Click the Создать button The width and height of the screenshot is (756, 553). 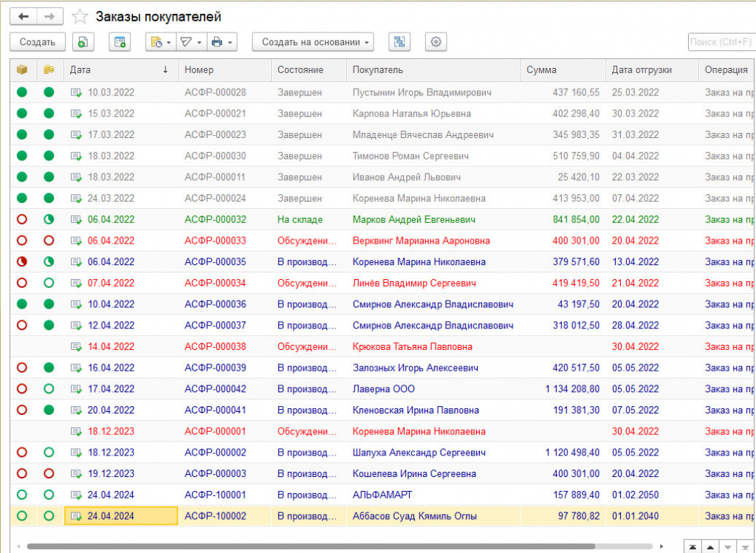point(37,42)
